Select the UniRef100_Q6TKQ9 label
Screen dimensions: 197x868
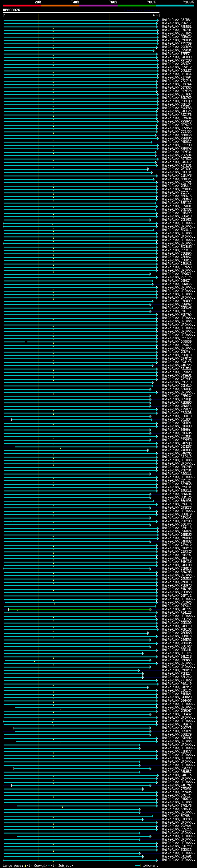[x=177, y=169]
